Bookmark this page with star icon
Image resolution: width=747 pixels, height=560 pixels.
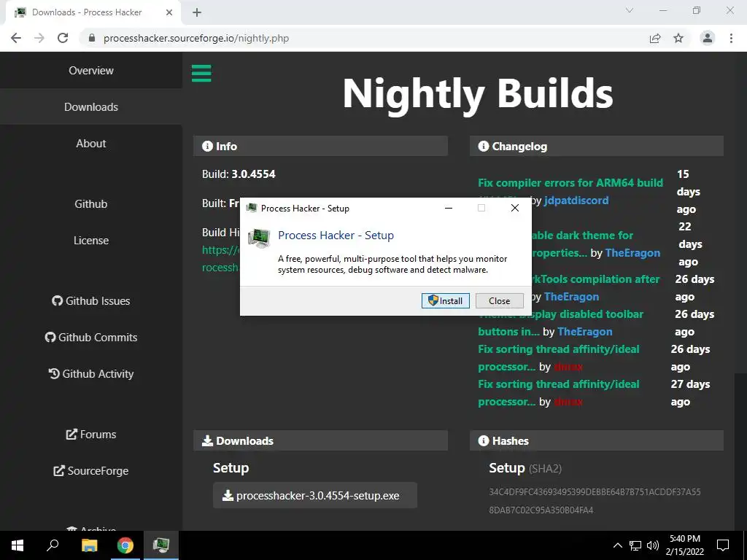tap(678, 38)
